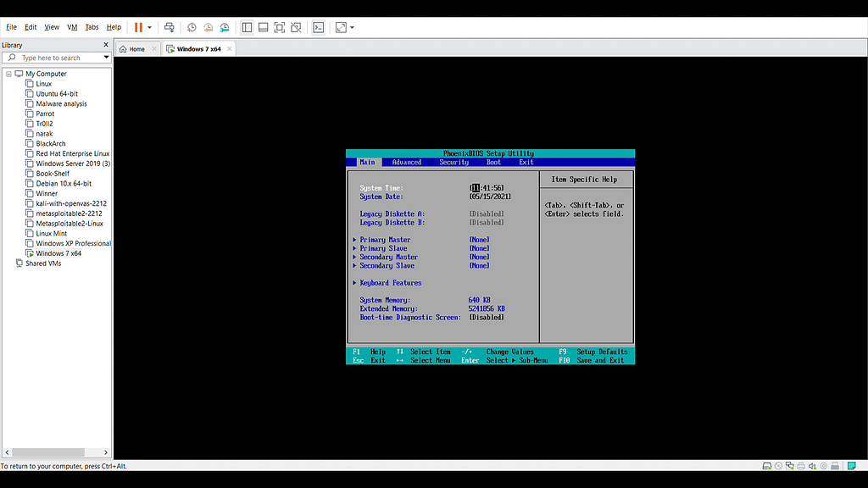This screenshot has height=488, width=868.
Task: Open the VM menu
Action: pyautogui.click(x=72, y=27)
